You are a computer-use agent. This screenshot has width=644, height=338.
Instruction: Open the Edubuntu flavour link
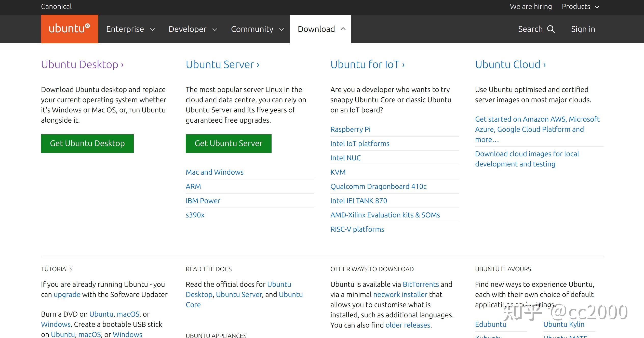point(491,324)
